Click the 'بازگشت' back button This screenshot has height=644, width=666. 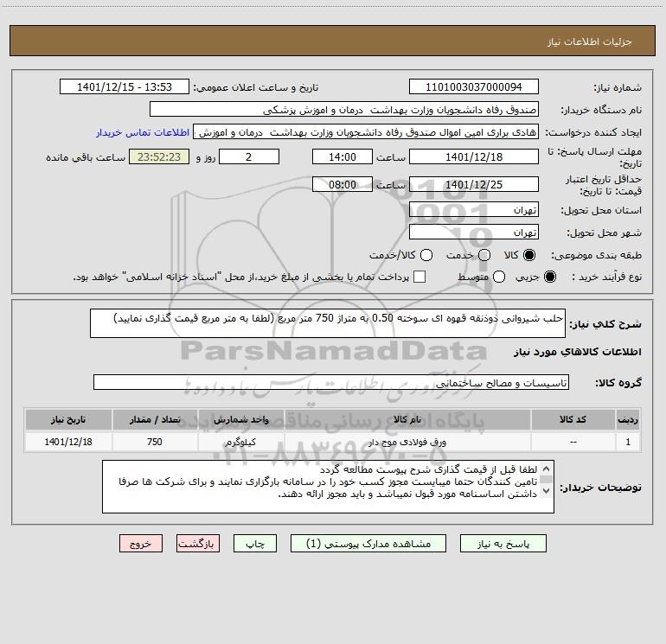[x=198, y=544]
